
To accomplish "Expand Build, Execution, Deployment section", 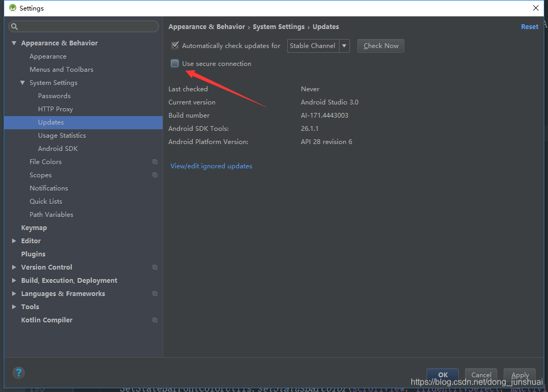I will (x=14, y=281).
